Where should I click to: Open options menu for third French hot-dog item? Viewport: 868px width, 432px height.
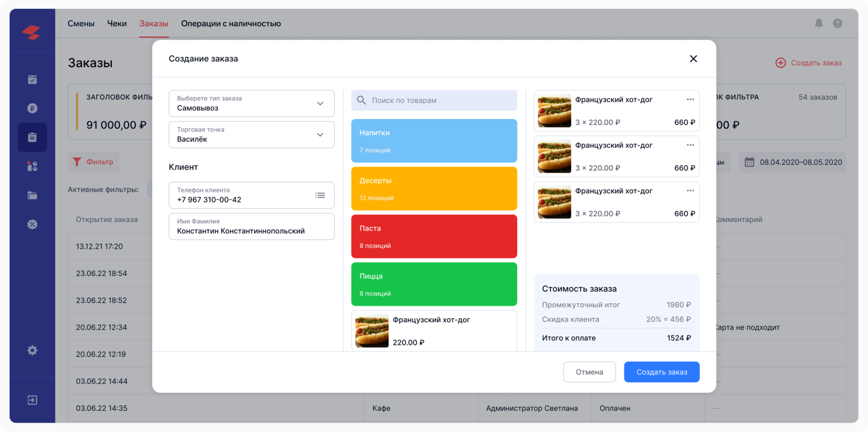point(690,191)
